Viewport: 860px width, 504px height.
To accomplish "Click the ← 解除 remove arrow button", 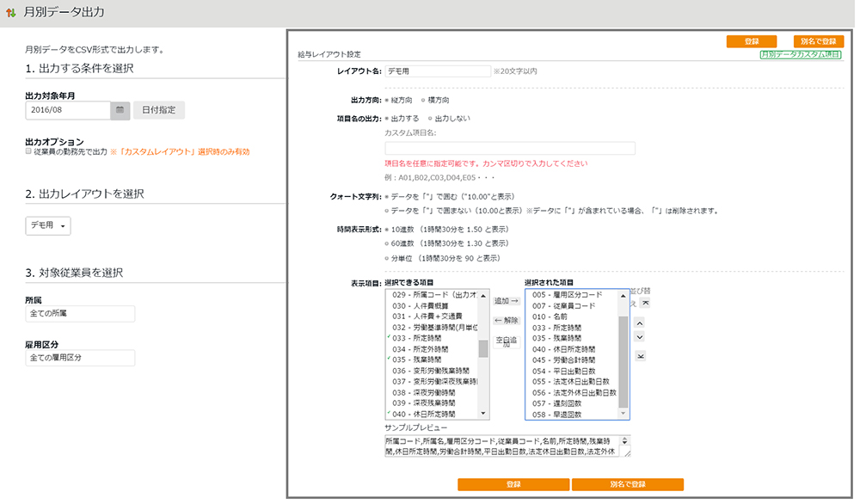I will pos(507,320).
